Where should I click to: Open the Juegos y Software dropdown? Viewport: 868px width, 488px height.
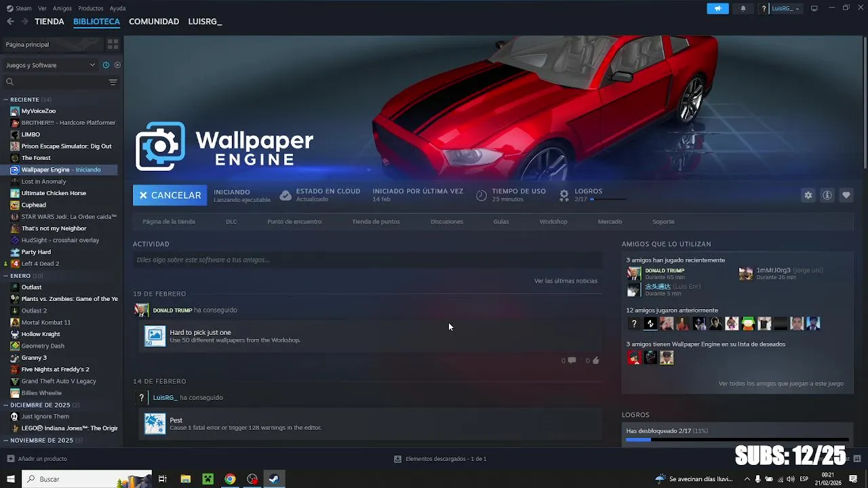(x=51, y=65)
